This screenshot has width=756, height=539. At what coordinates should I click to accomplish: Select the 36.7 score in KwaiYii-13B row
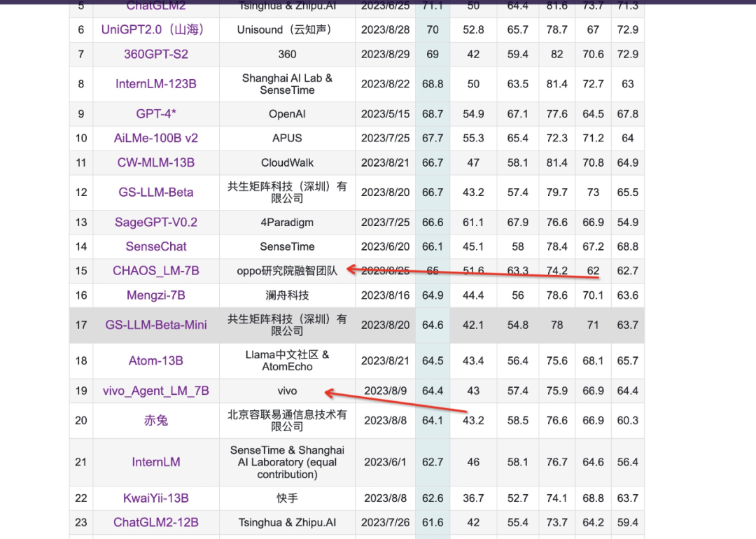(473, 498)
